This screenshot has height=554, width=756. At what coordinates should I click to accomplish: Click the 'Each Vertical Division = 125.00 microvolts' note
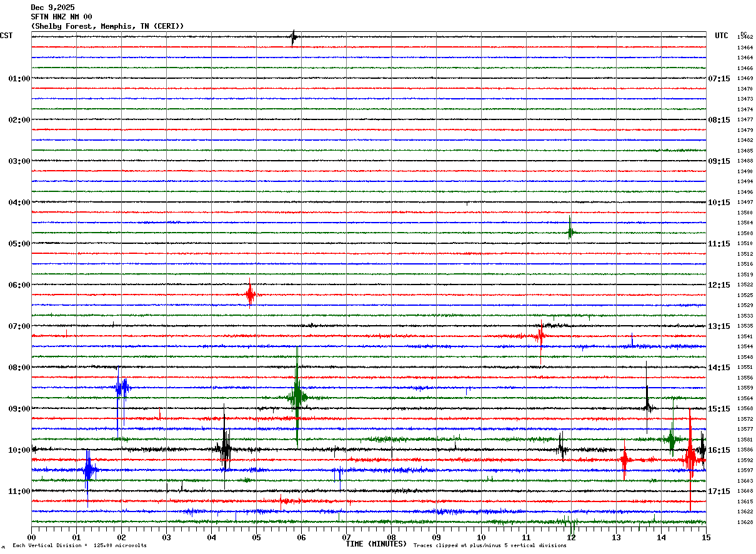pyautogui.click(x=79, y=546)
